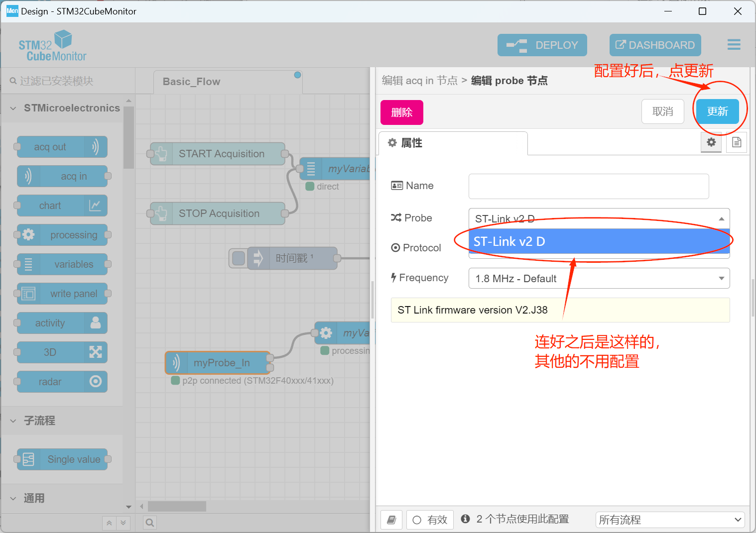
Task: Open the 所有流程 flow scope dropdown
Action: click(x=670, y=520)
